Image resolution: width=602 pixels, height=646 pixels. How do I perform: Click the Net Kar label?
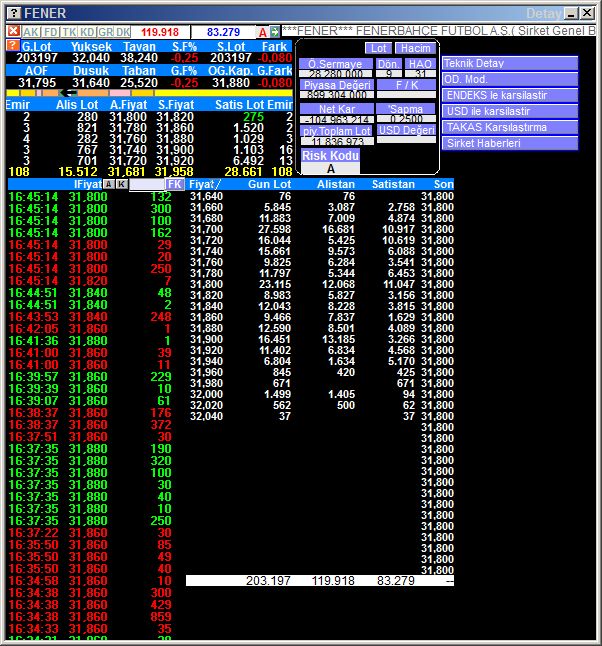[x=337, y=109]
